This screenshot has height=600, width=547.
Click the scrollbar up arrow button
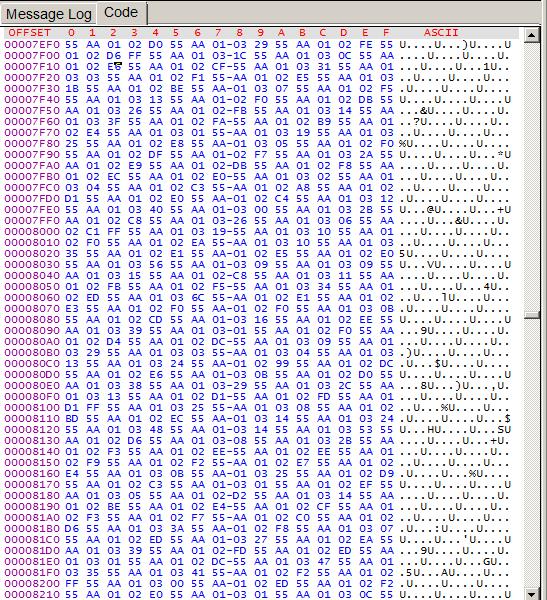point(531,36)
